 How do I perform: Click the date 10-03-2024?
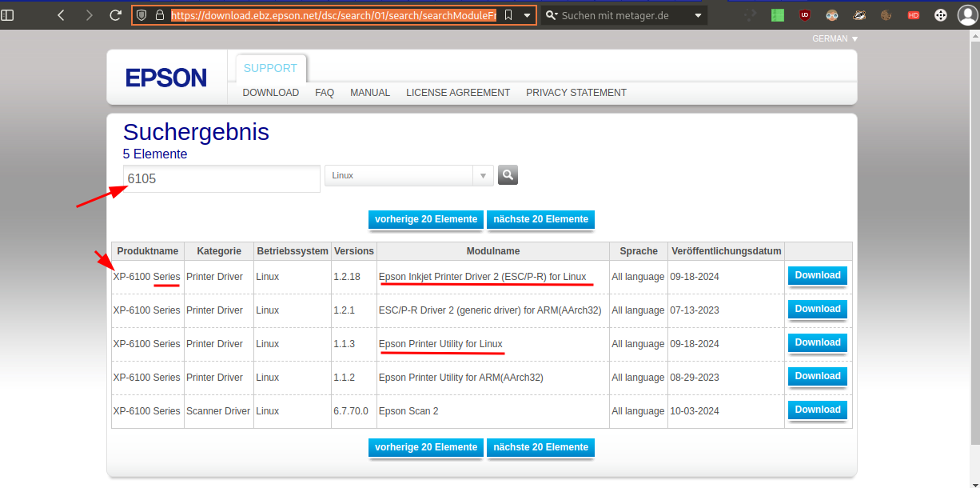coord(695,411)
